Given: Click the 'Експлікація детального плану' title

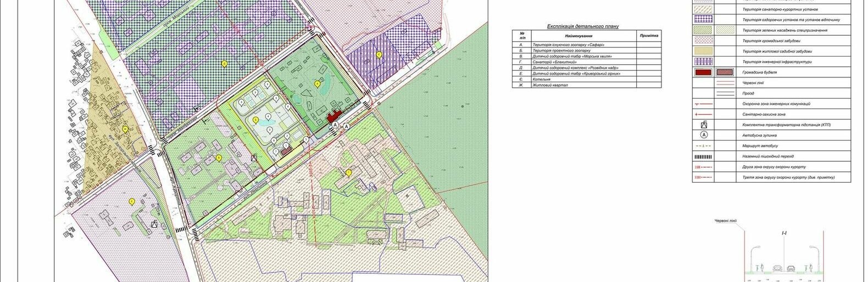Looking at the screenshot, I should point(583,26).
